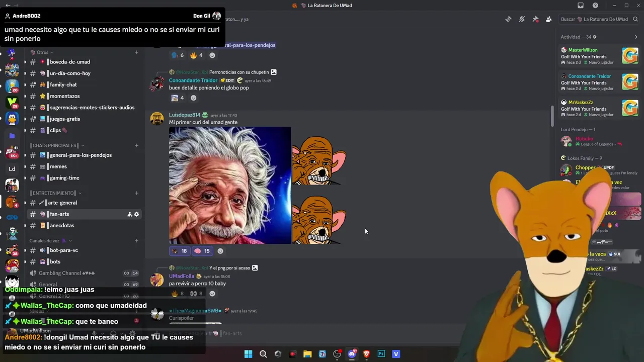Open the anecdotas channel
The width and height of the screenshot is (644, 362).
tap(84, 225)
